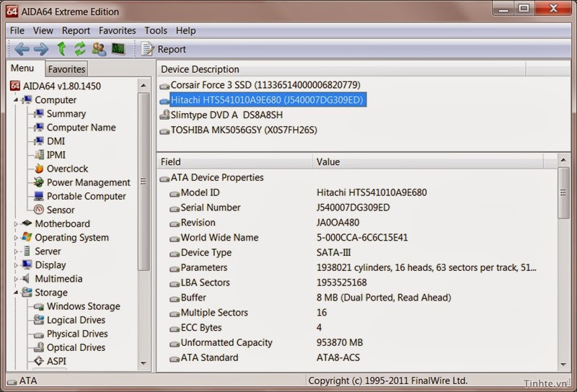
Task: Open Physical Drives in the tree
Action: pos(77,334)
